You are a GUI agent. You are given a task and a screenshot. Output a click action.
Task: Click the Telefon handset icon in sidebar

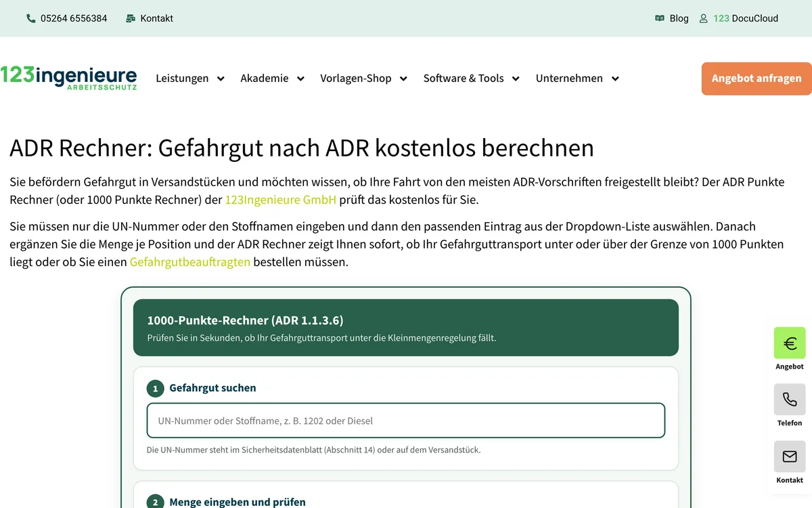(790, 400)
